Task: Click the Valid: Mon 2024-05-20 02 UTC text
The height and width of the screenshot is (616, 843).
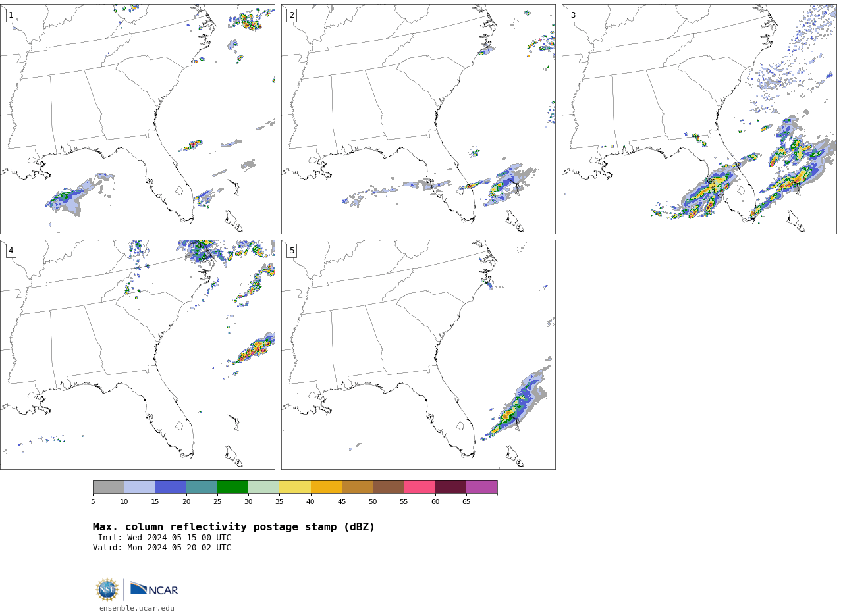Action: coord(162,548)
